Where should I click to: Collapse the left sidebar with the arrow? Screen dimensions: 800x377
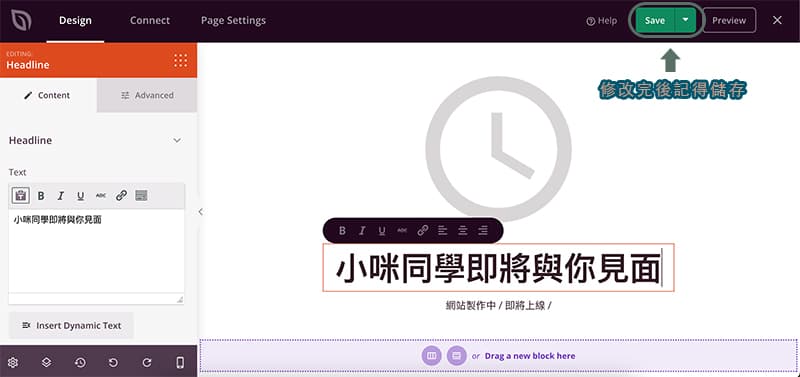tap(201, 212)
